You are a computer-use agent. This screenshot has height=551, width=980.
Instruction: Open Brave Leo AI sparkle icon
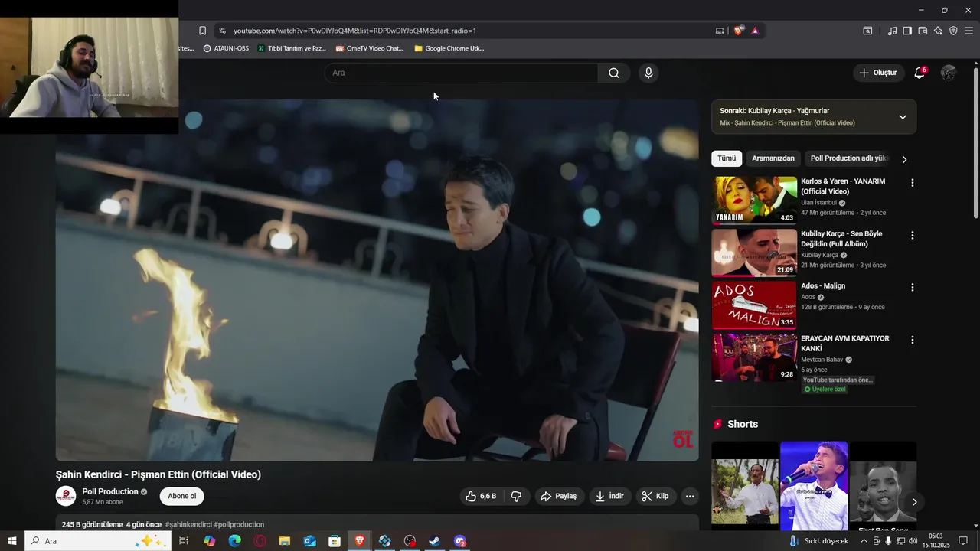938,31
